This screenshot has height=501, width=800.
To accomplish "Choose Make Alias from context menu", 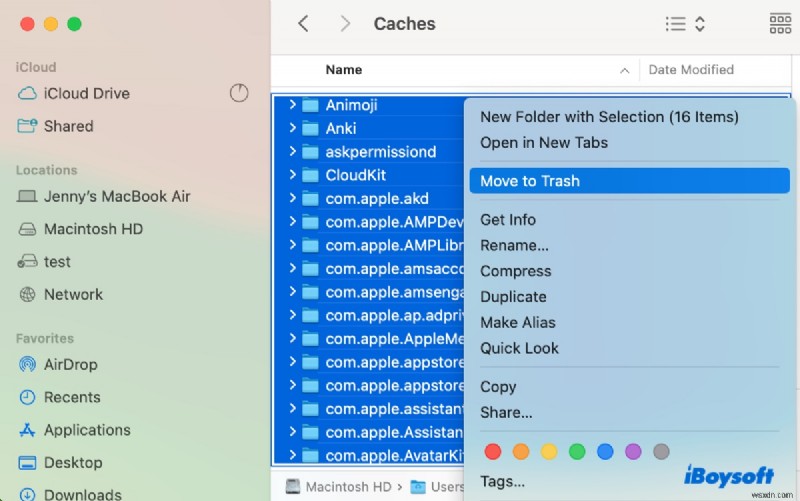I will pyautogui.click(x=517, y=322).
